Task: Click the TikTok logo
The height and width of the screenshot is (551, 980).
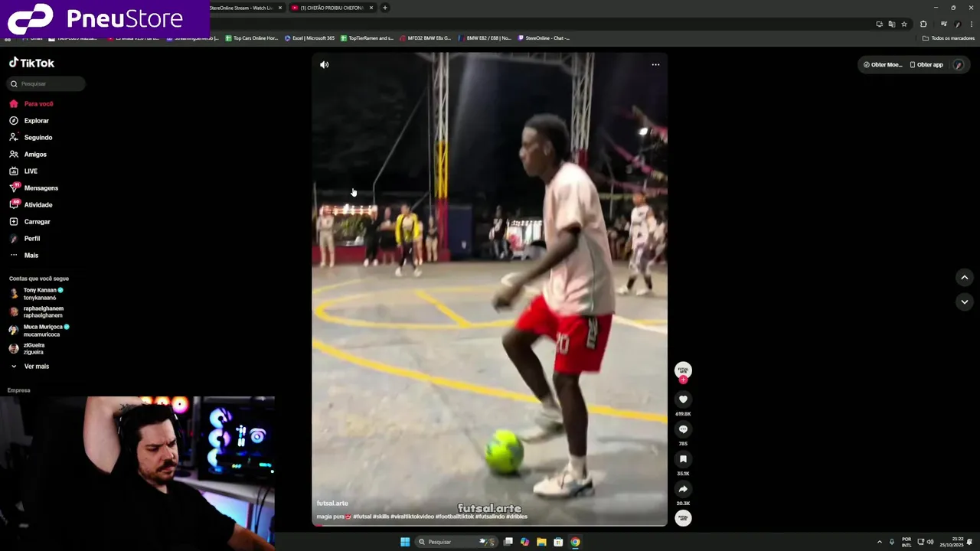Action: pyautogui.click(x=31, y=63)
